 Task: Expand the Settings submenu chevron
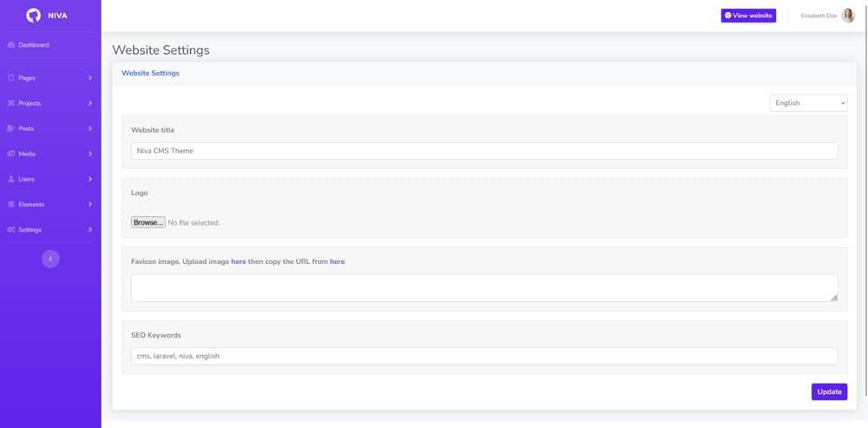[x=90, y=230]
